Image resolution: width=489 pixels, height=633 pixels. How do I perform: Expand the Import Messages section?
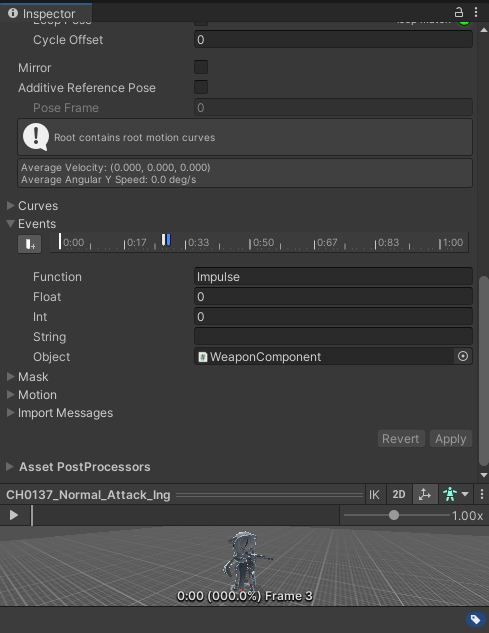point(11,413)
